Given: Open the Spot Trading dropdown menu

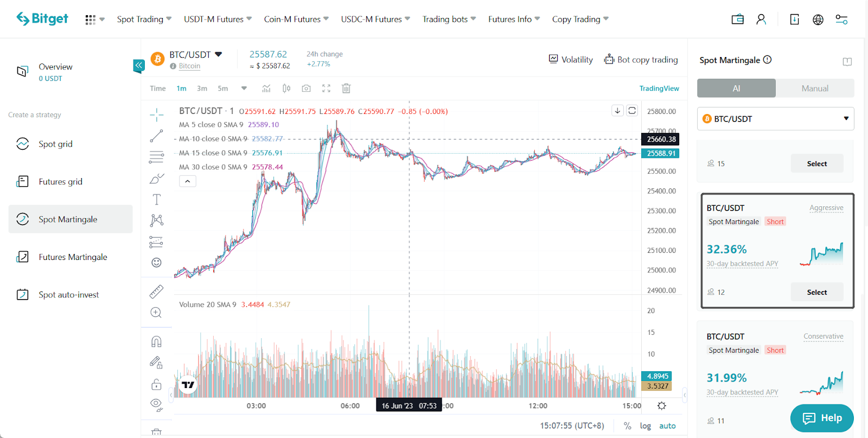Looking at the screenshot, I should [x=144, y=20].
